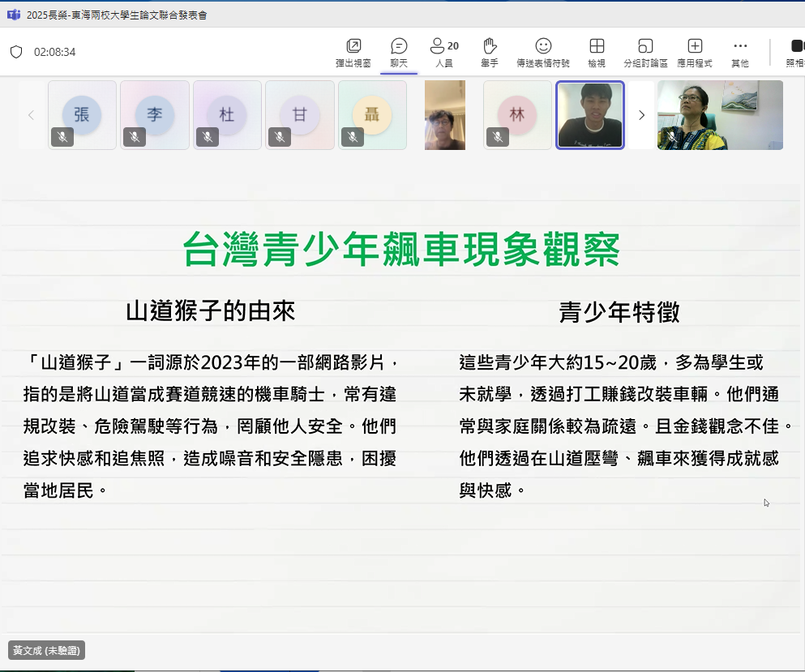Click the shield meeting security icon

16,52
